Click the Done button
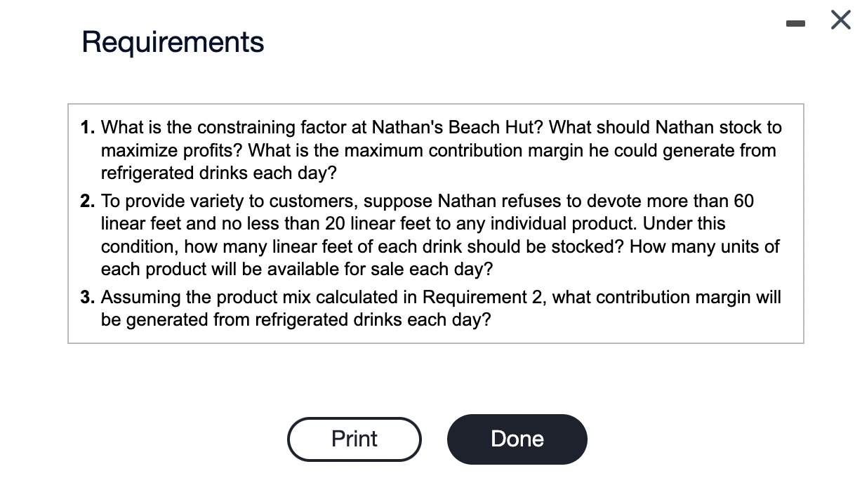This screenshot has width=855, height=504. point(517,439)
